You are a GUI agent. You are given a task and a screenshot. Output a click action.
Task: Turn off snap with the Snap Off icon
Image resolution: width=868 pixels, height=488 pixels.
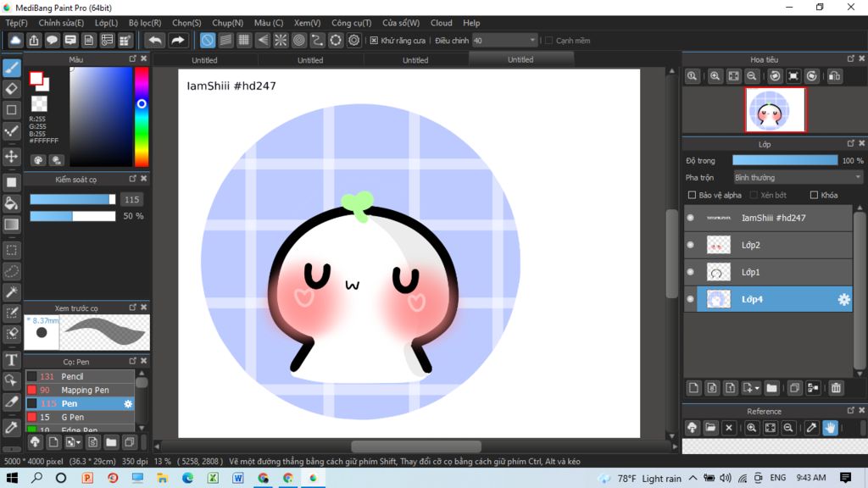point(207,41)
